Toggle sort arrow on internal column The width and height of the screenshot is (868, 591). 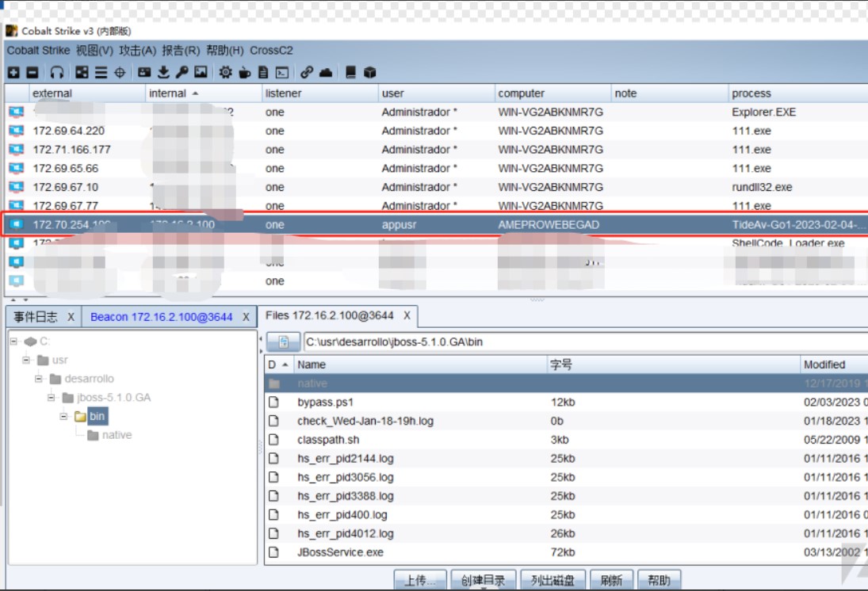coord(196,93)
